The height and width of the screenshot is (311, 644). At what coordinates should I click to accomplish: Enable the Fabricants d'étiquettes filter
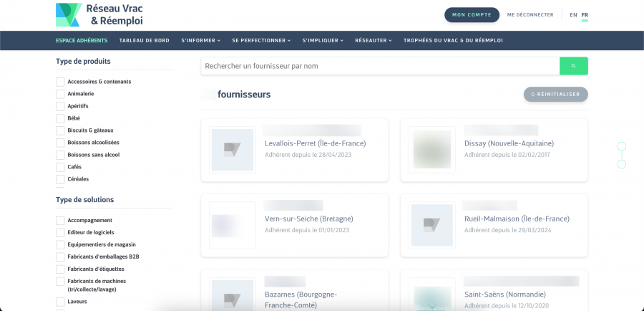pos(60,269)
